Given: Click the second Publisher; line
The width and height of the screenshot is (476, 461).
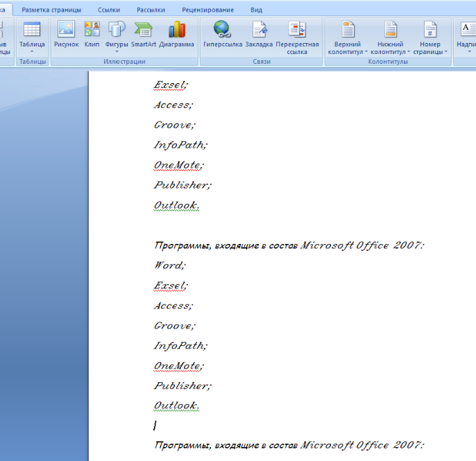Looking at the screenshot, I should (x=182, y=385).
